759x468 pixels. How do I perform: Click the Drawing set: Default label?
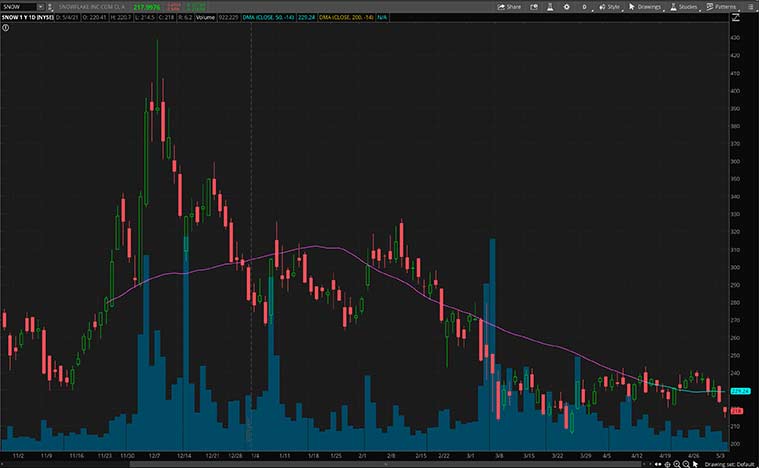[x=731, y=463]
